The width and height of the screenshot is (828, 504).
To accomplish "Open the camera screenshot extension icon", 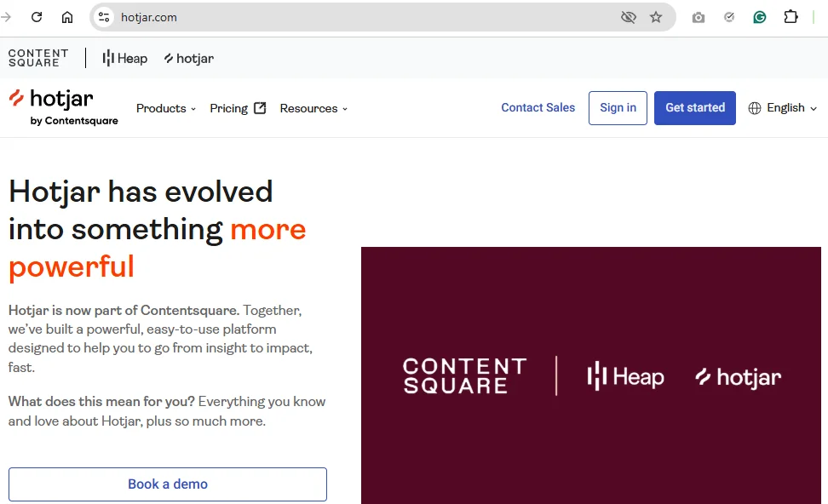I will [x=699, y=17].
